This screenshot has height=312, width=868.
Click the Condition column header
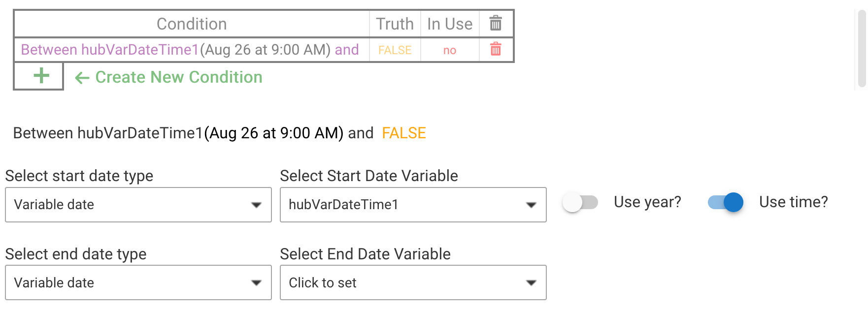click(192, 24)
